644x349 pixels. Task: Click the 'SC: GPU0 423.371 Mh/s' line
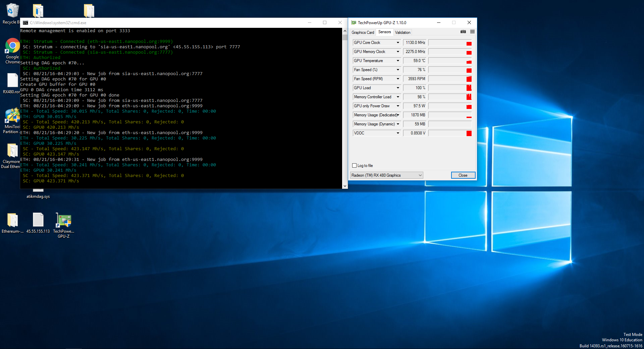pyautogui.click(x=51, y=181)
